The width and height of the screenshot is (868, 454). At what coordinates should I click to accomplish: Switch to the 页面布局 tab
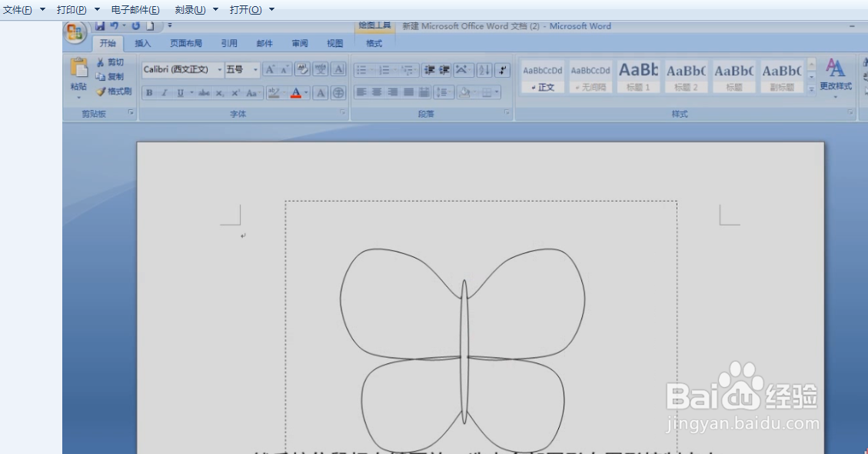tap(186, 43)
